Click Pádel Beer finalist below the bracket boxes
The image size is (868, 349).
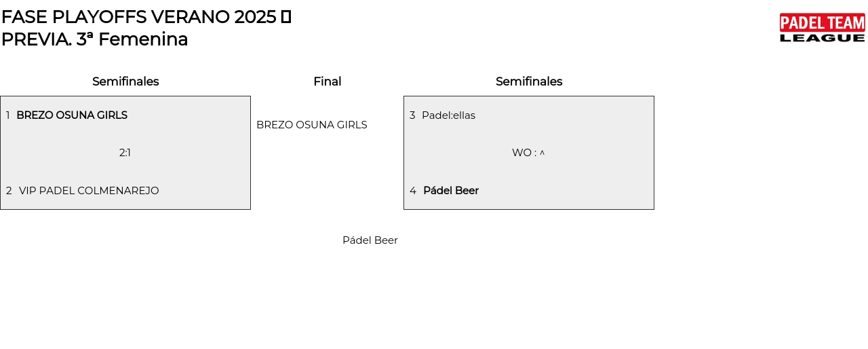[x=370, y=240]
